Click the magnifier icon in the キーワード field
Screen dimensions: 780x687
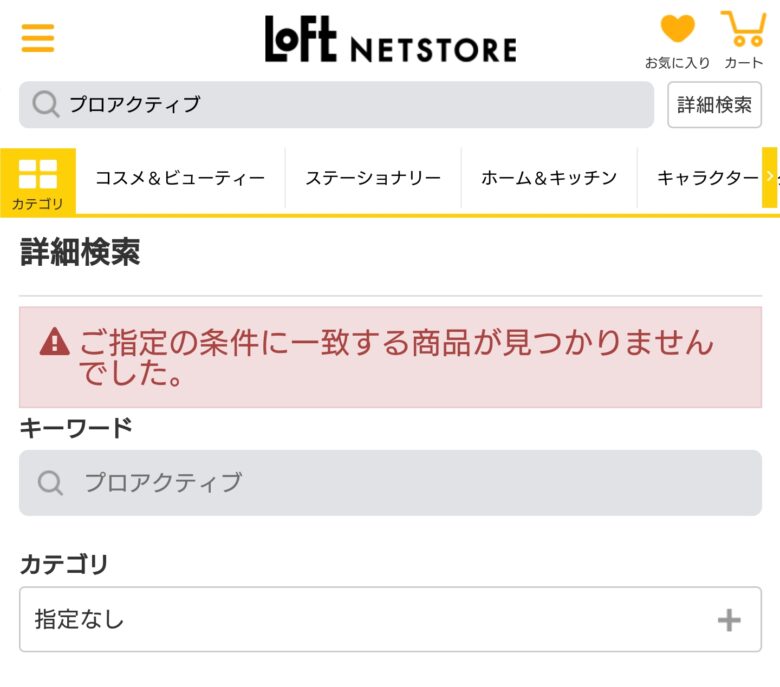(51, 483)
